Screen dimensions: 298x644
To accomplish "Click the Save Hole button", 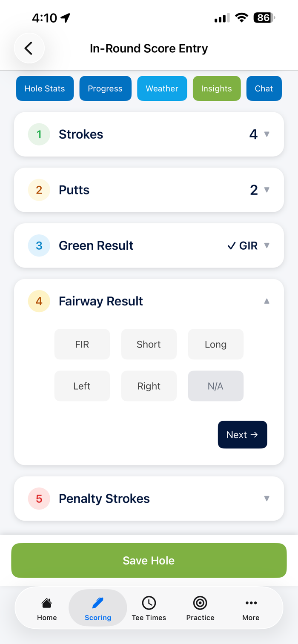I will click(149, 560).
